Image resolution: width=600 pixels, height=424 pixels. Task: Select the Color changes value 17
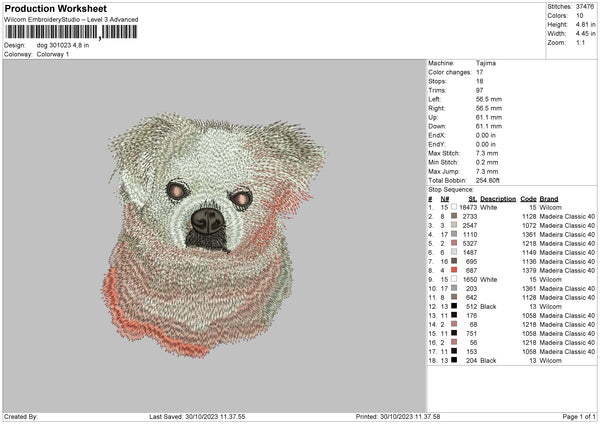tap(479, 72)
